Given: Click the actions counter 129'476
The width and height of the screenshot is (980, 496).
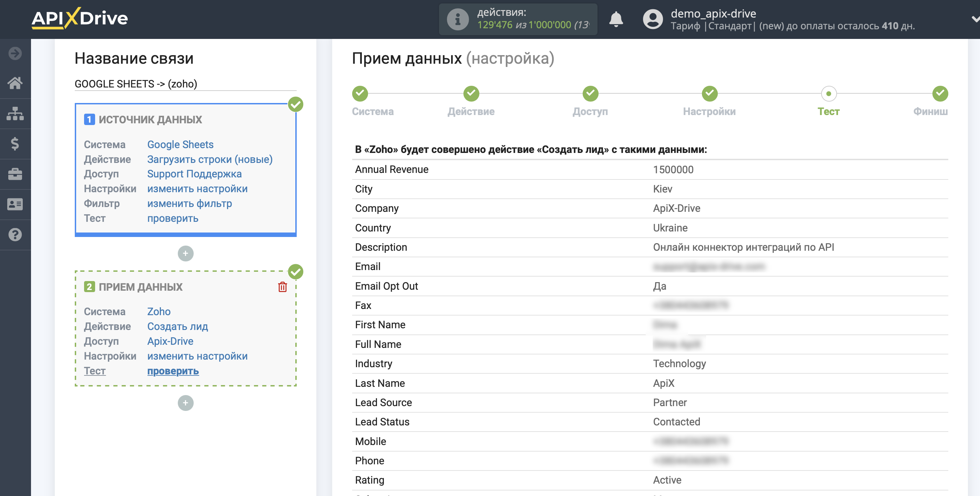Looking at the screenshot, I should tap(494, 25).
